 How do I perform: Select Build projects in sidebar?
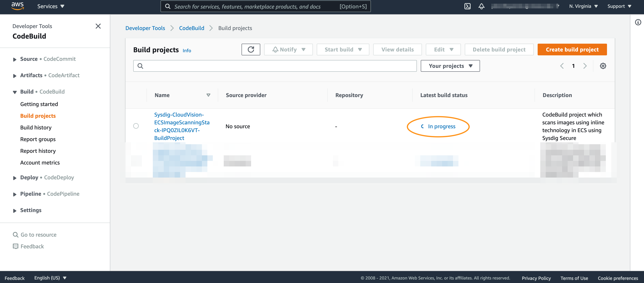38,116
